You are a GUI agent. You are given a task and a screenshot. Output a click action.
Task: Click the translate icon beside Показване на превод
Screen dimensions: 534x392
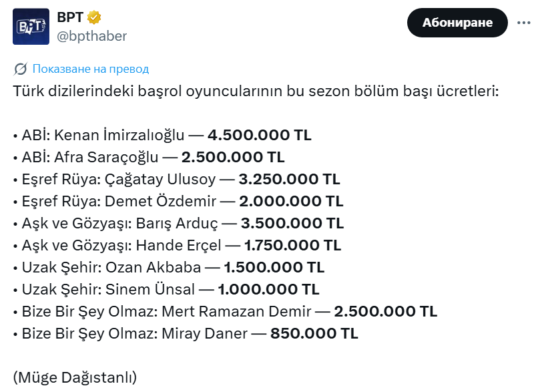(20, 69)
